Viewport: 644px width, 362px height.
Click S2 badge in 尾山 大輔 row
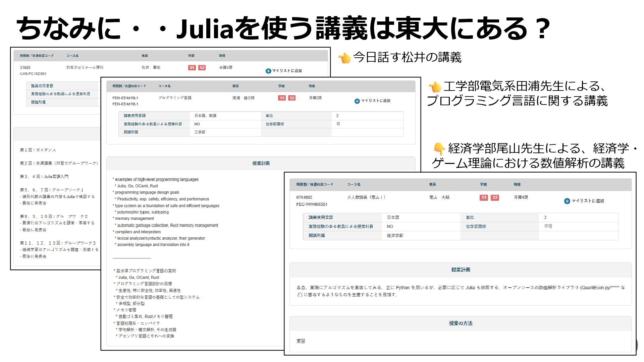(x=495, y=197)
